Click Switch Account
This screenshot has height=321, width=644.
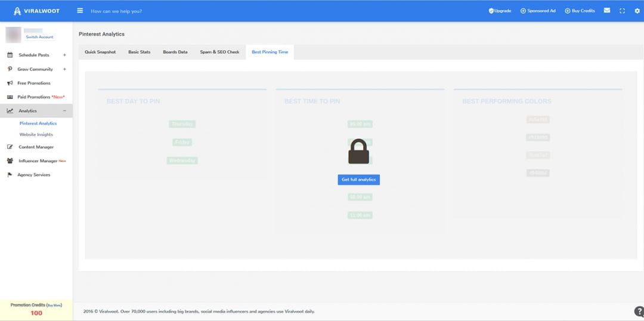(39, 37)
